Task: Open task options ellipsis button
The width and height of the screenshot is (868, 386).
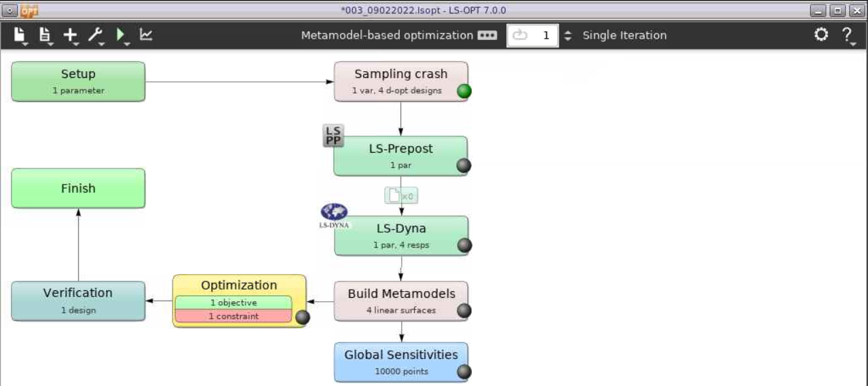Action: click(487, 35)
